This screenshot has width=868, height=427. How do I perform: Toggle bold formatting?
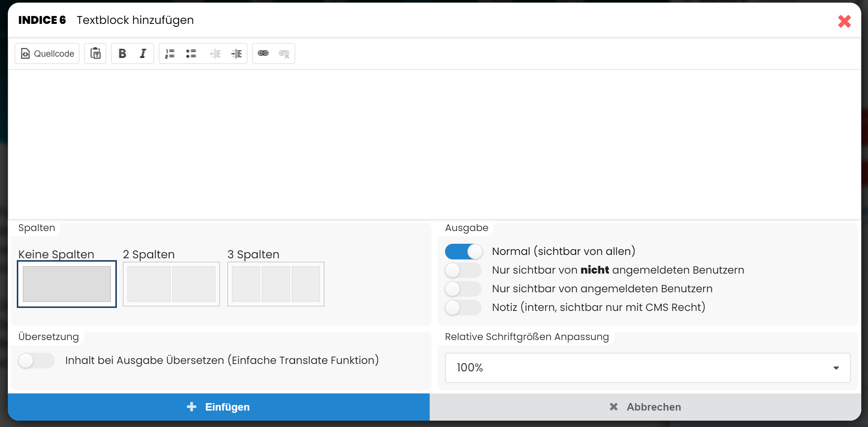pyautogui.click(x=122, y=54)
